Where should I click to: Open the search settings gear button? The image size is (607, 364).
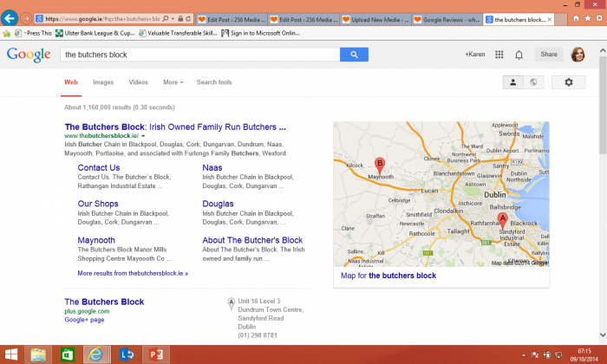[568, 82]
